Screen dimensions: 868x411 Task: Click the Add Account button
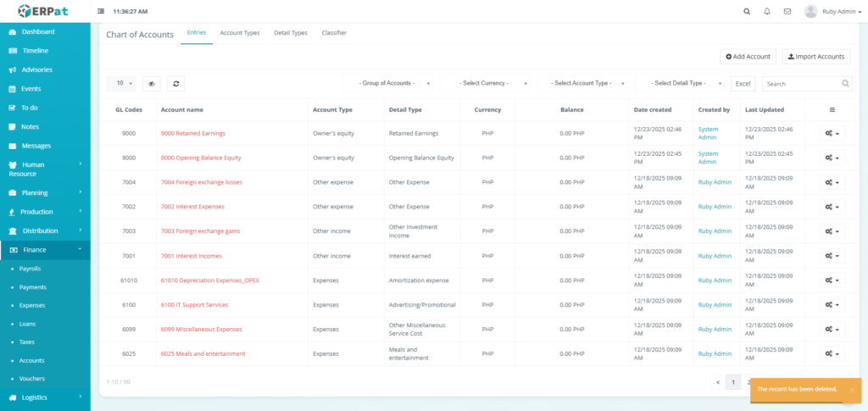click(x=748, y=56)
